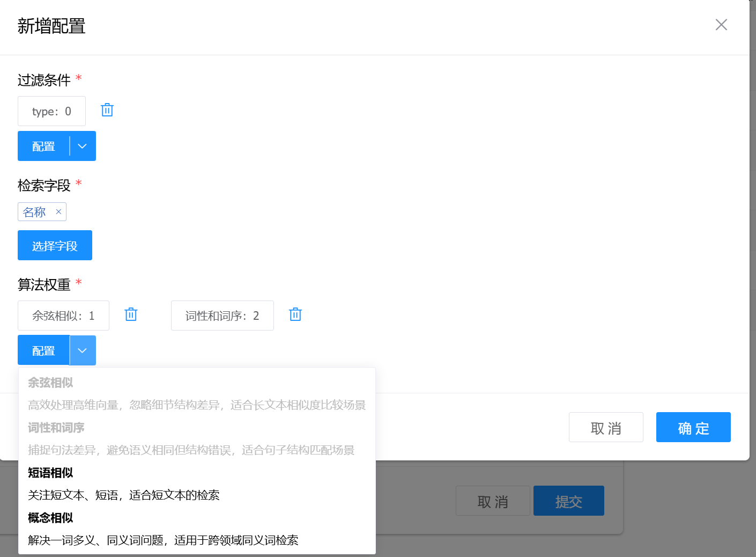
Task: Select the 余弦相似: 1 weight box
Action: click(63, 316)
